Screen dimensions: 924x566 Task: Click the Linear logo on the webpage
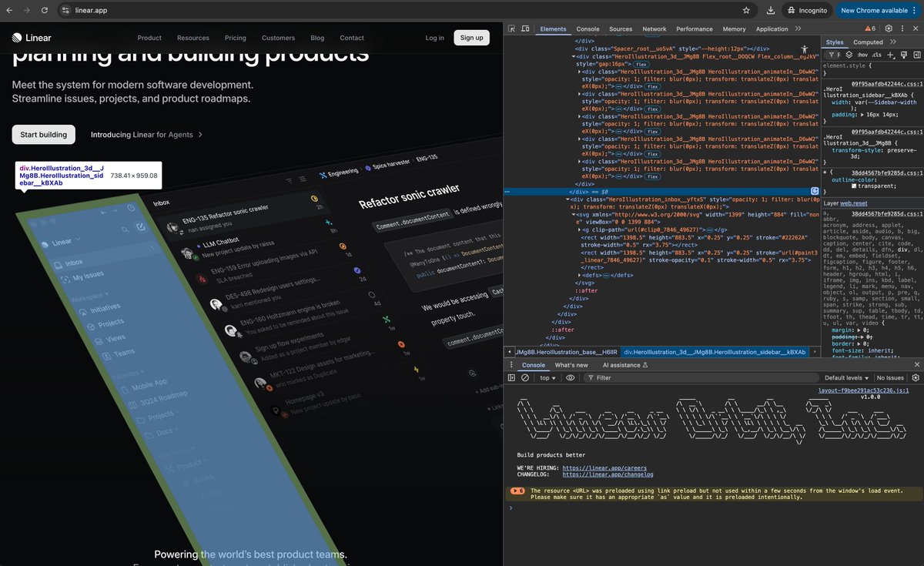[32, 38]
